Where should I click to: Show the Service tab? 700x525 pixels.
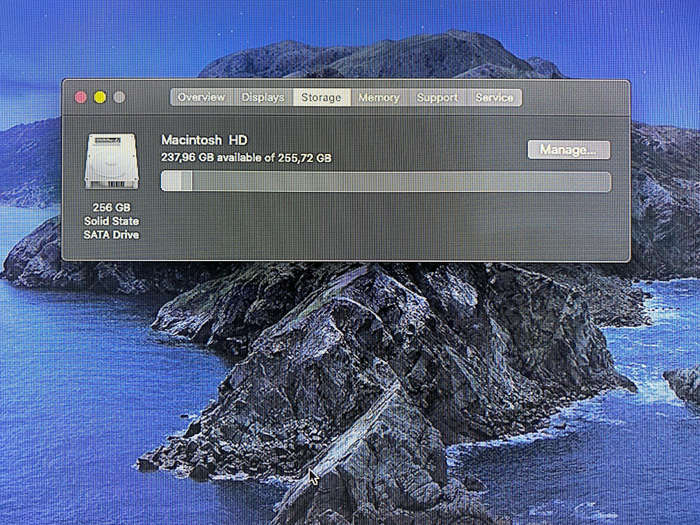[494, 97]
